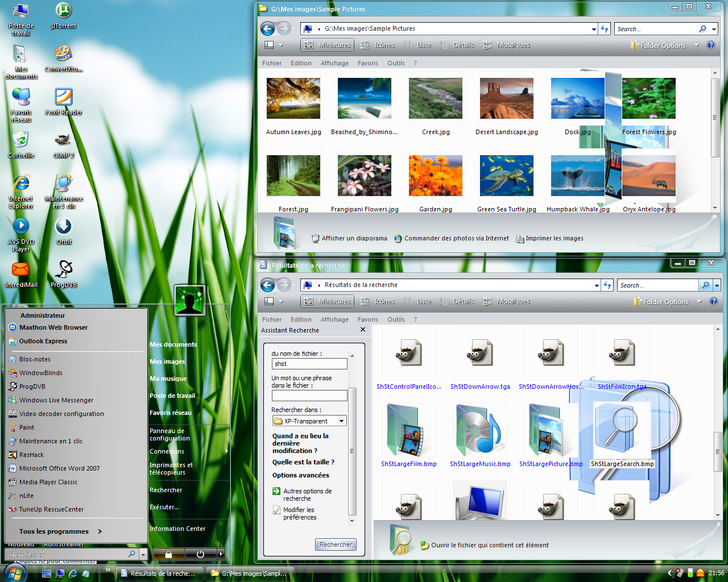Expand Folder Options dropdown in Sample Pictures window
This screenshot has width=728, height=582.
click(697, 45)
